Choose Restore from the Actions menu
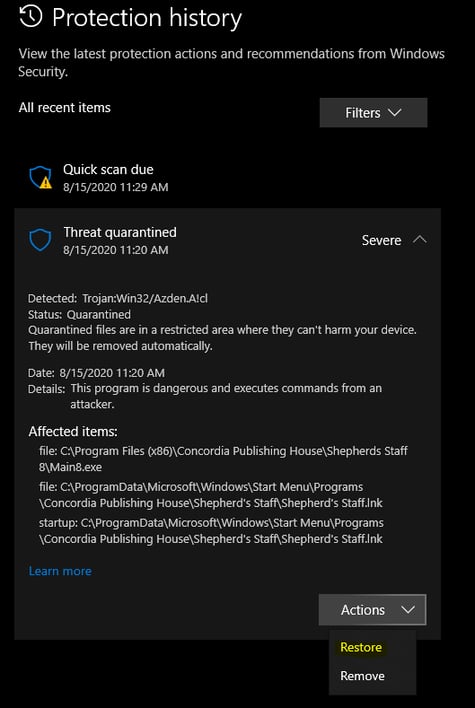 361,647
